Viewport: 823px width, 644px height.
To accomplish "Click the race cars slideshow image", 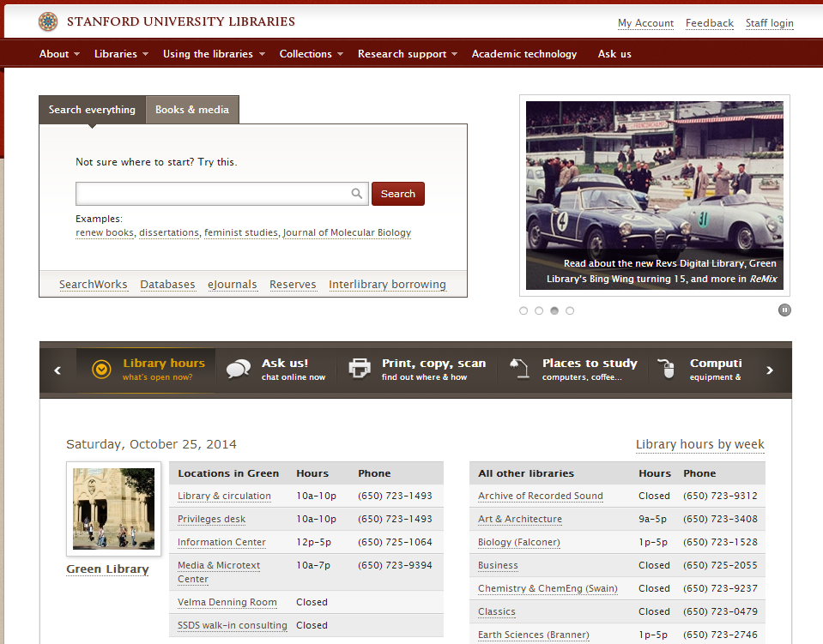I will tap(655, 196).
